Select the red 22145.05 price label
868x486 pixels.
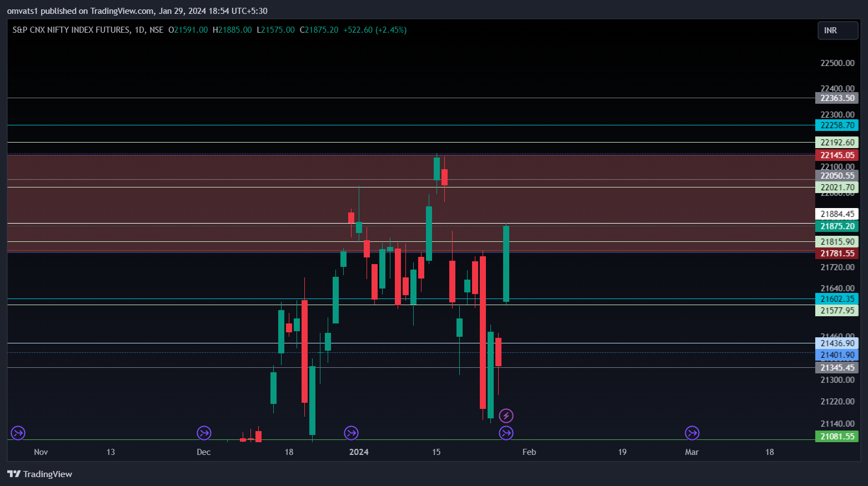click(837, 155)
